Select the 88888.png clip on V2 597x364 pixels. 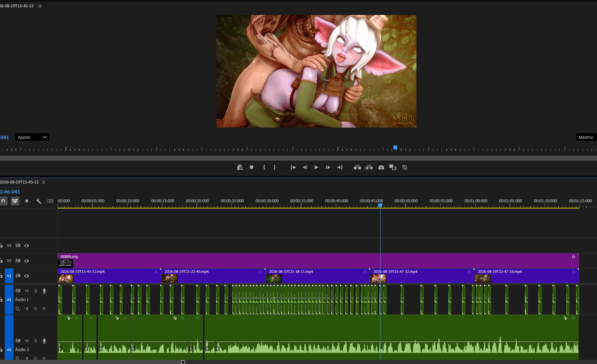tap(318, 261)
